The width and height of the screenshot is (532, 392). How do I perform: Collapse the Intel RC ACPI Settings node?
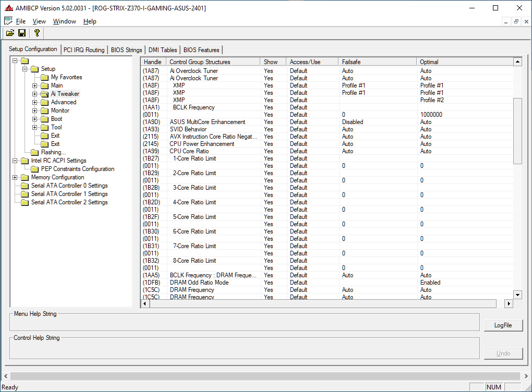(x=15, y=161)
